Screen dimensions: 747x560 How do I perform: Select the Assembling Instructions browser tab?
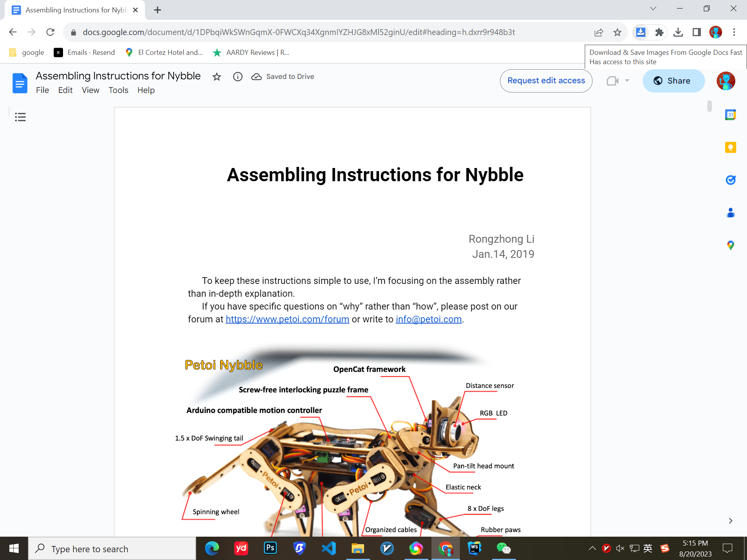click(74, 10)
